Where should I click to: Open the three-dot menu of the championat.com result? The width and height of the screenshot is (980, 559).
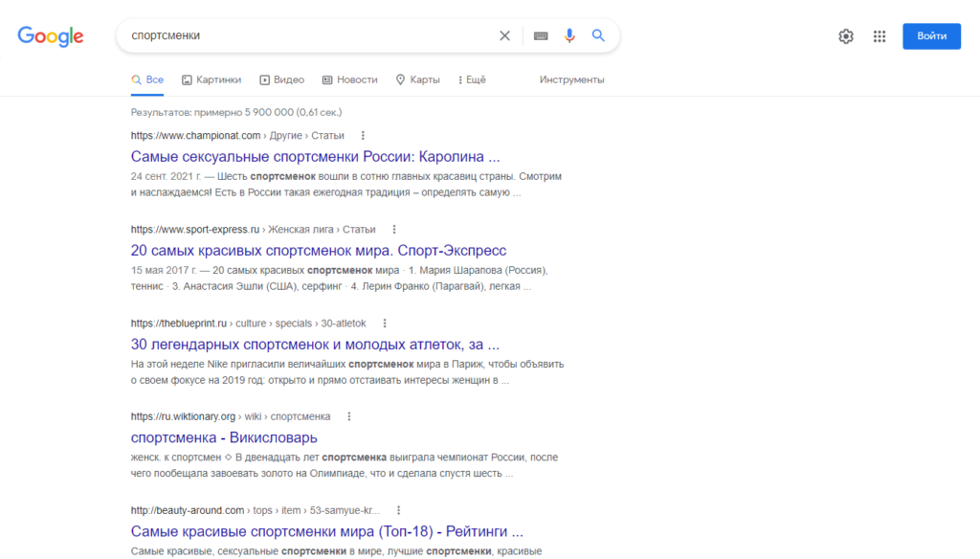coord(362,135)
